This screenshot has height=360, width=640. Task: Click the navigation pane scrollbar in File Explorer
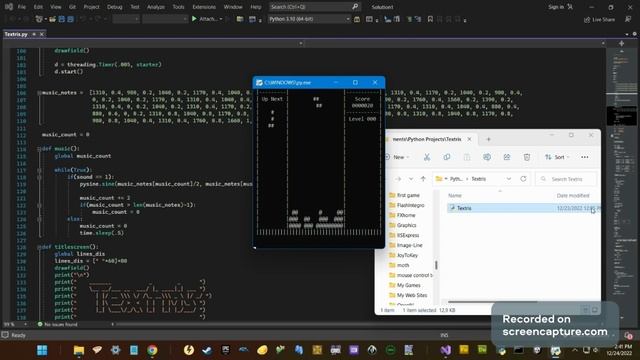[x=436, y=265]
